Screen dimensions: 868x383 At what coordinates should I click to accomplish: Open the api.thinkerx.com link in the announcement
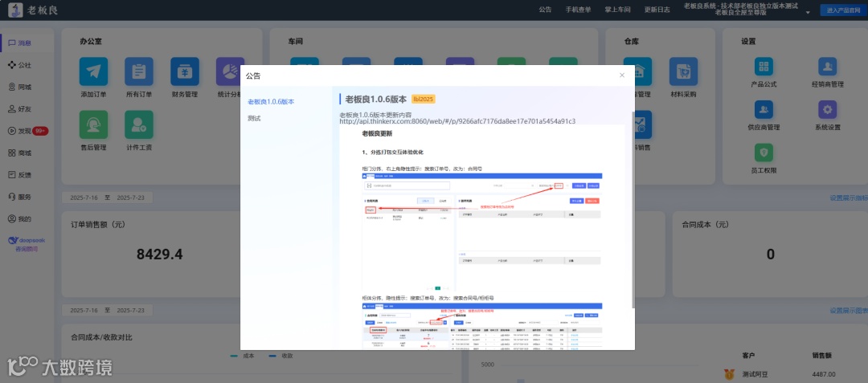point(457,121)
